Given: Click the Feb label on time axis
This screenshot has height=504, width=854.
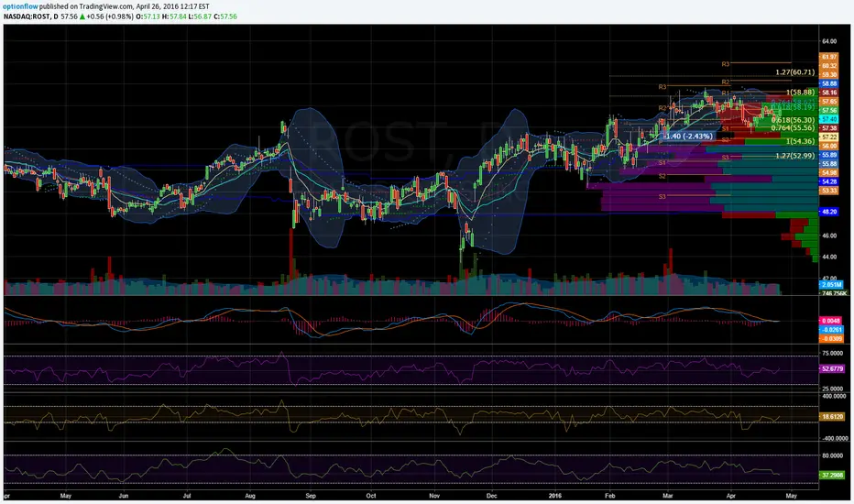Looking at the screenshot, I should (x=610, y=496).
